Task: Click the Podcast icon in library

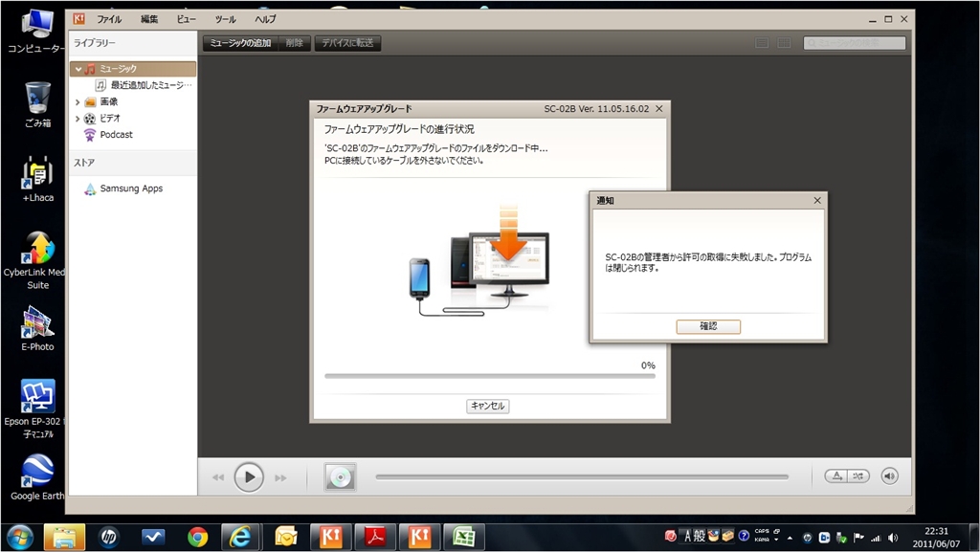Action: (x=90, y=135)
